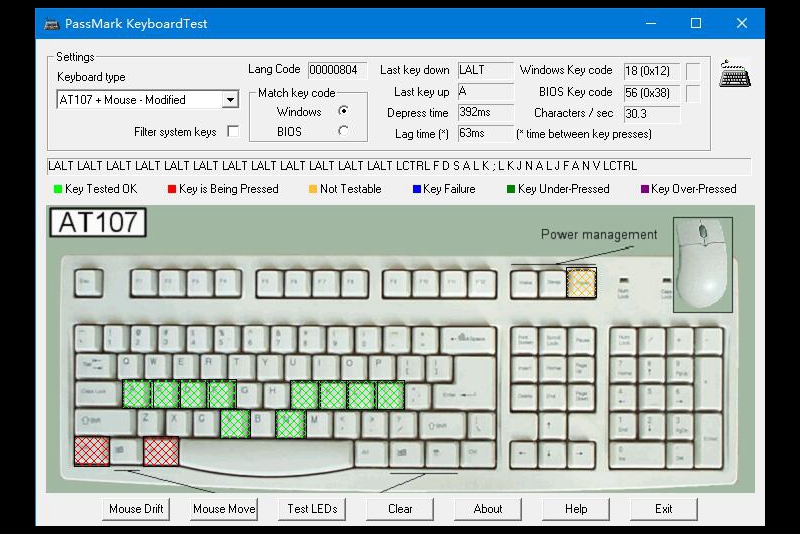Click the Test LEDs button
The width and height of the screenshot is (800, 534).
[312, 509]
